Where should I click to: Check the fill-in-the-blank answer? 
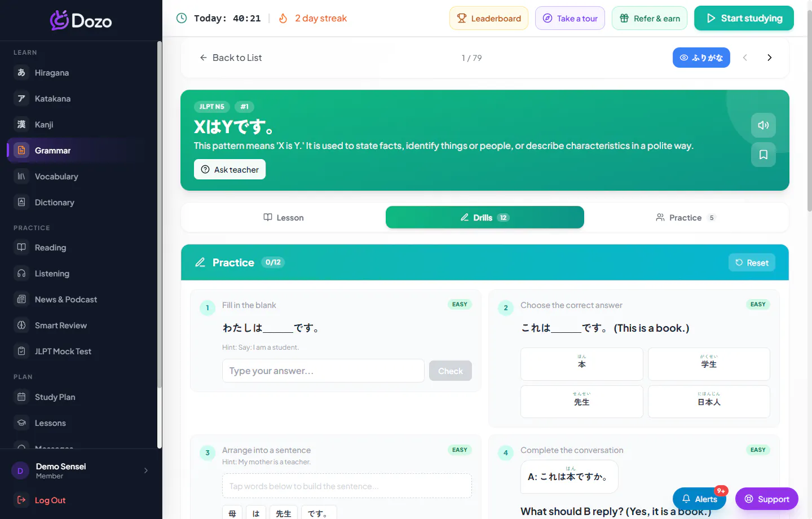click(451, 371)
